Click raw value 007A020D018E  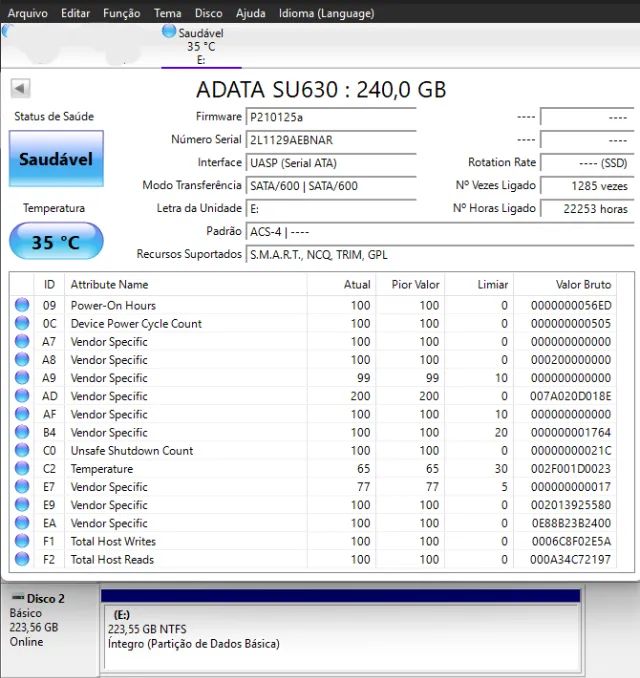click(571, 397)
